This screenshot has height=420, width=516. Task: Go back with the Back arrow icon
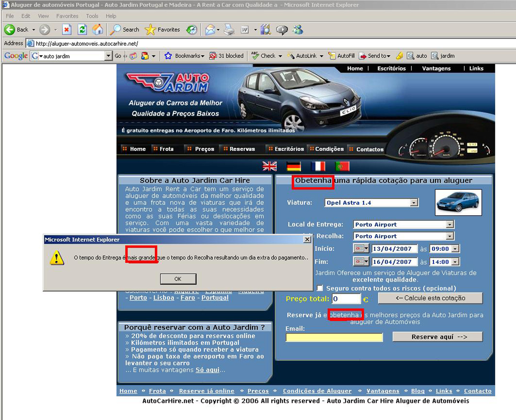coord(10,30)
